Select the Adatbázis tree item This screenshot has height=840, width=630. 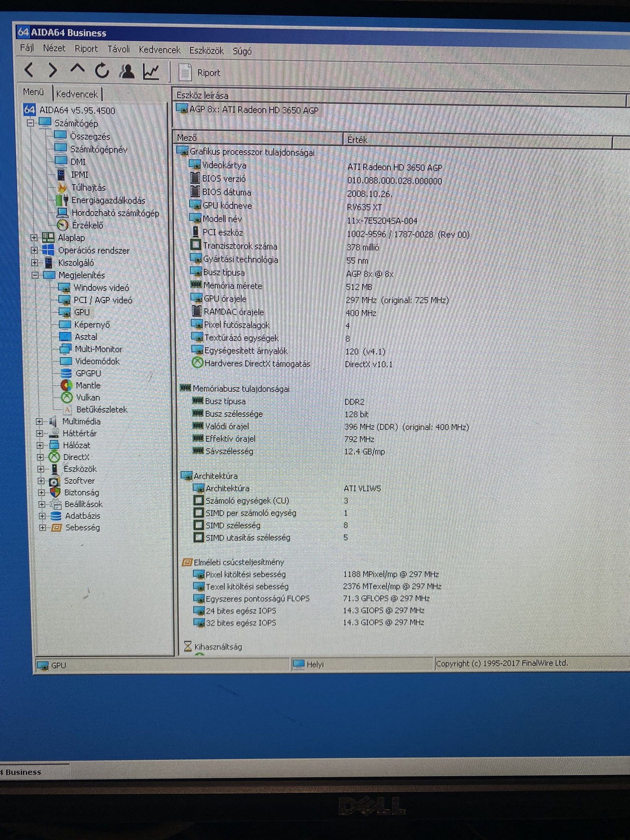point(76,515)
